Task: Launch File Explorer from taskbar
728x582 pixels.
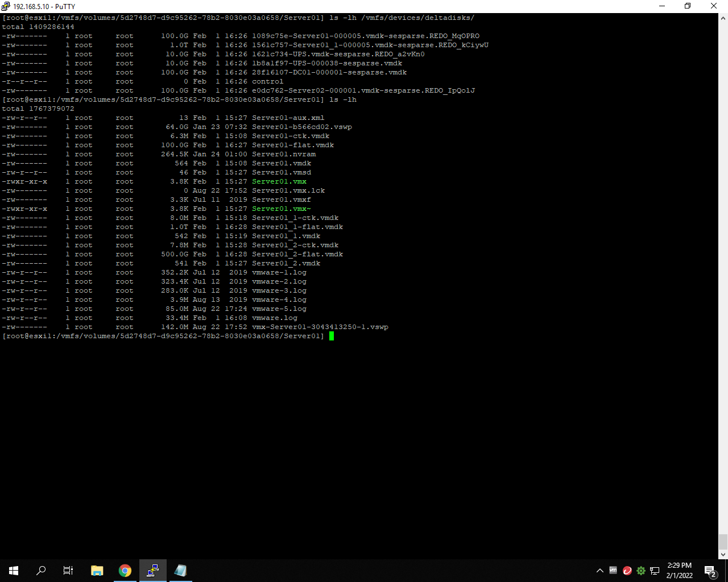Action: (x=97, y=571)
